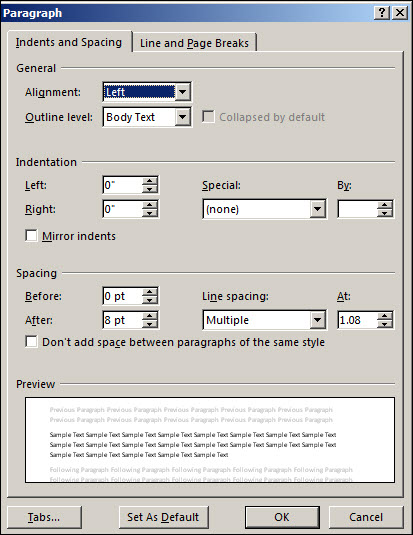Click the Set As Default button
Image resolution: width=413 pixels, height=535 pixels.
point(163,517)
